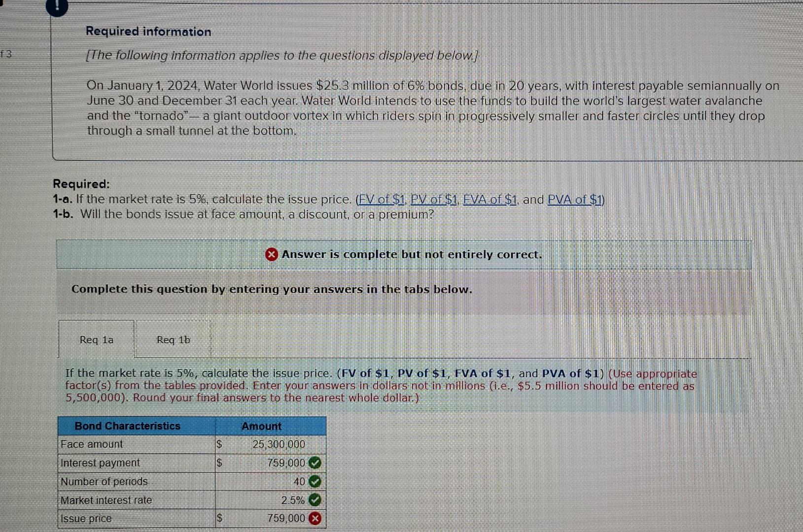The width and height of the screenshot is (803, 532).
Task: Edit the Number of periods field
Action: [x=271, y=481]
